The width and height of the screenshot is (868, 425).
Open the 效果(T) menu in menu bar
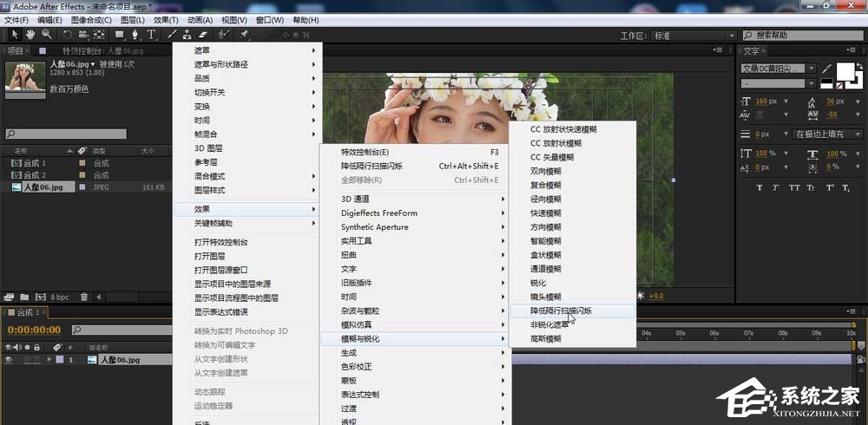coord(165,20)
